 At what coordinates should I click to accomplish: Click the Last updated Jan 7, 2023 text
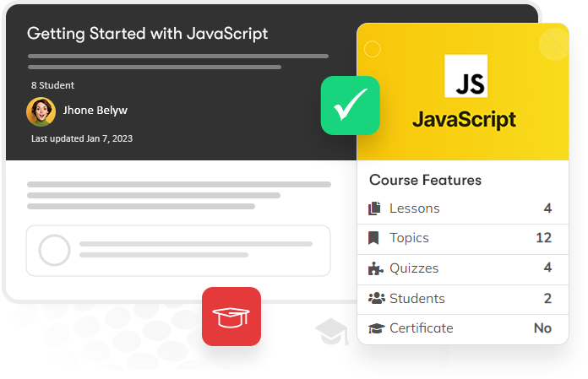(x=82, y=138)
